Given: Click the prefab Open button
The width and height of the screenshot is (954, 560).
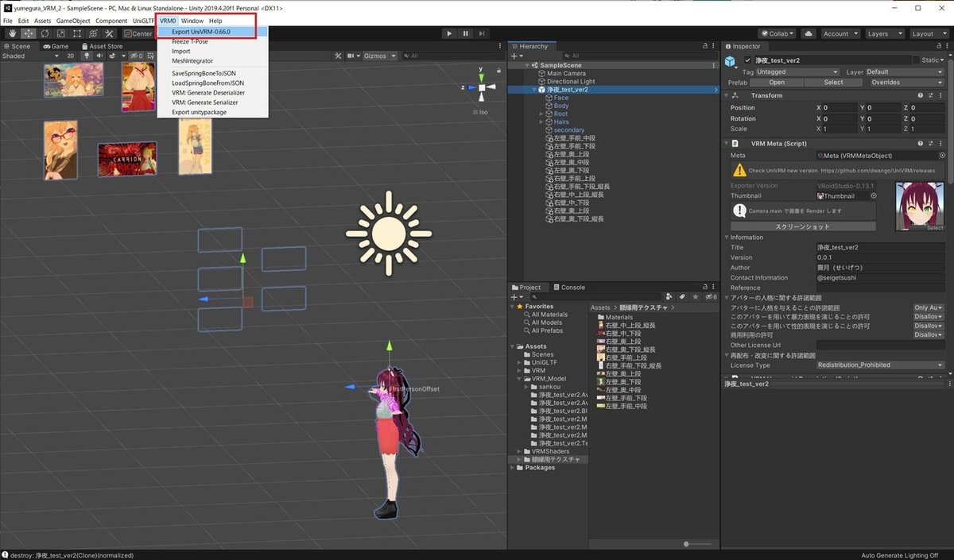Looking at the screenshot, I should pyautogui.click(x=777, y=82).
